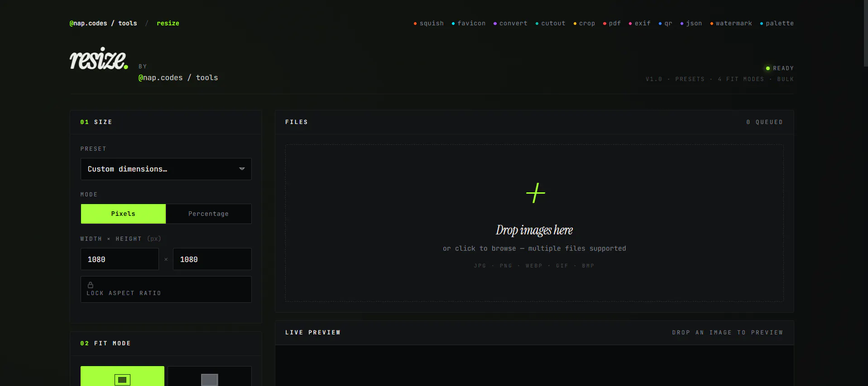Toggle Lock Aspect Ratio
The image size is (868, 386).
pyautogui.click(x=166, y=289)
